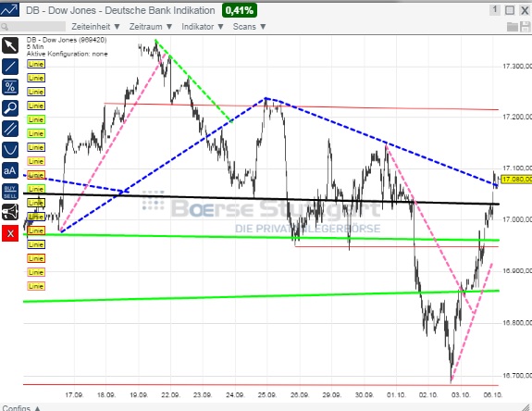Click the 16.900,00 price axis label
Image resolution: width=532 pixels, height=411 pixels.
coord(516,271)
